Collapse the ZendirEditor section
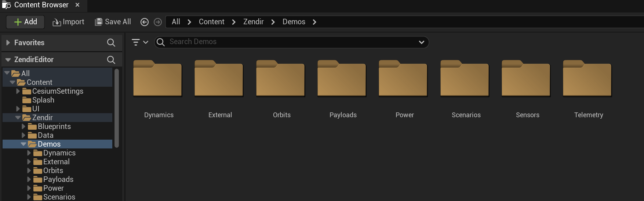 tap(8, 60)
